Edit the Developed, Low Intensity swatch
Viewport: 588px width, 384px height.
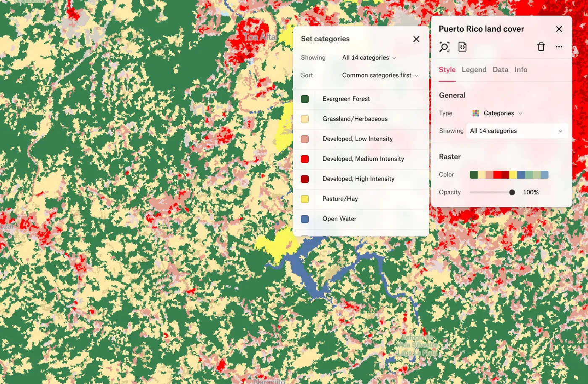coord(305,139)
